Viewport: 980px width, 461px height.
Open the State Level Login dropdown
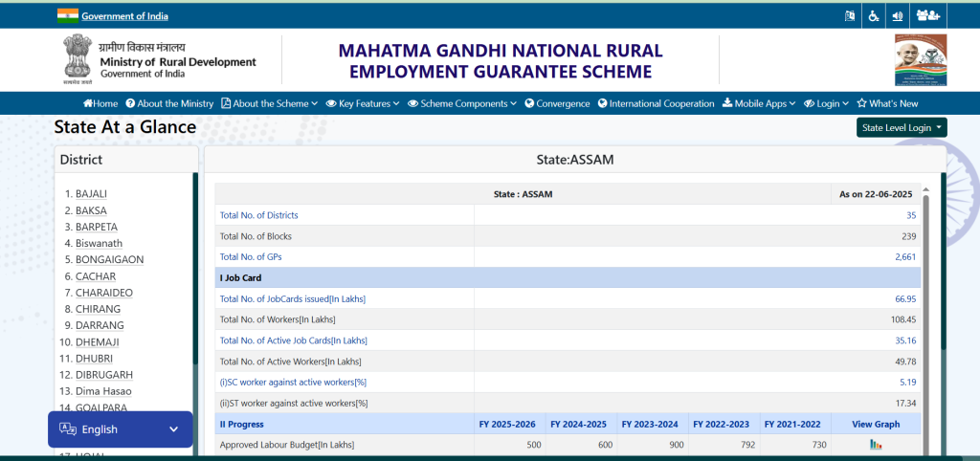pyautogui.click(x=902, y=127)
